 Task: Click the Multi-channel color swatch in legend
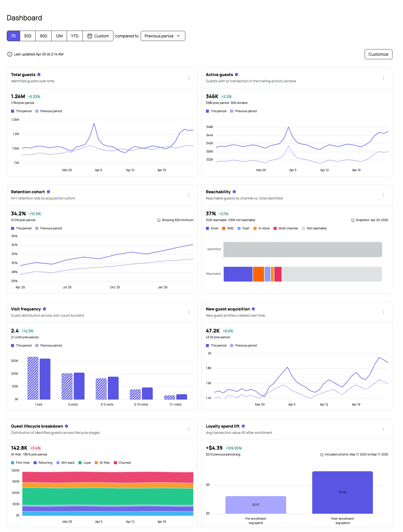pyautogui.click(x=275, y=228)
